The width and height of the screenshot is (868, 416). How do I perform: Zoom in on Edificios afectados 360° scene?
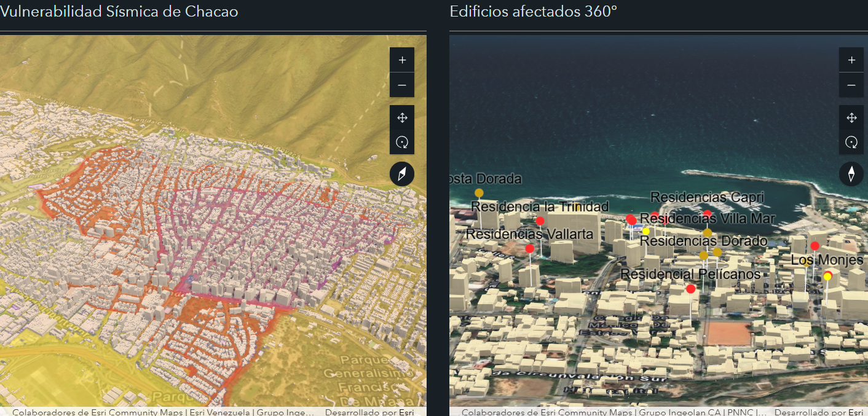[851, 60]
